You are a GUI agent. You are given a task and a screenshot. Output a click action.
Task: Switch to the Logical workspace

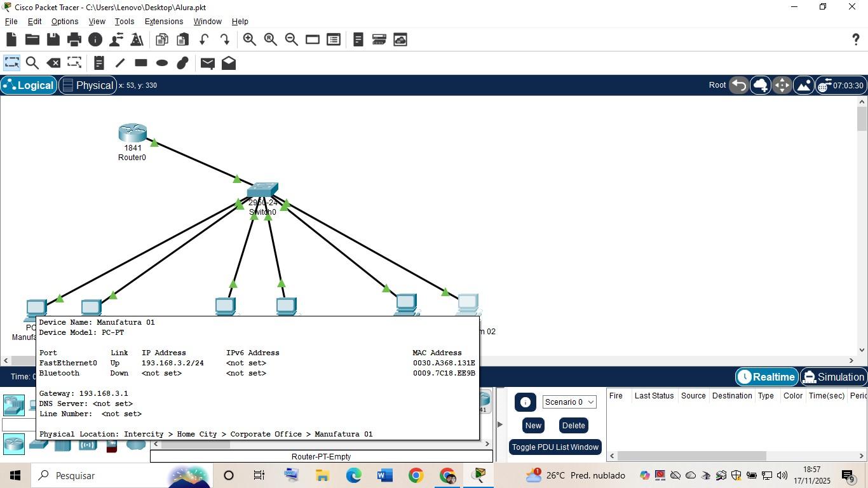[29, 85]
